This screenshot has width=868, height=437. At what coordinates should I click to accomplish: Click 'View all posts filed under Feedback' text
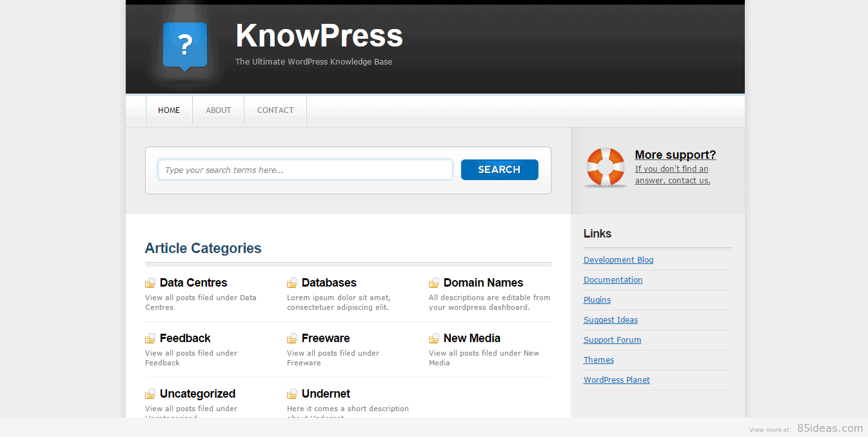point(191,358)
